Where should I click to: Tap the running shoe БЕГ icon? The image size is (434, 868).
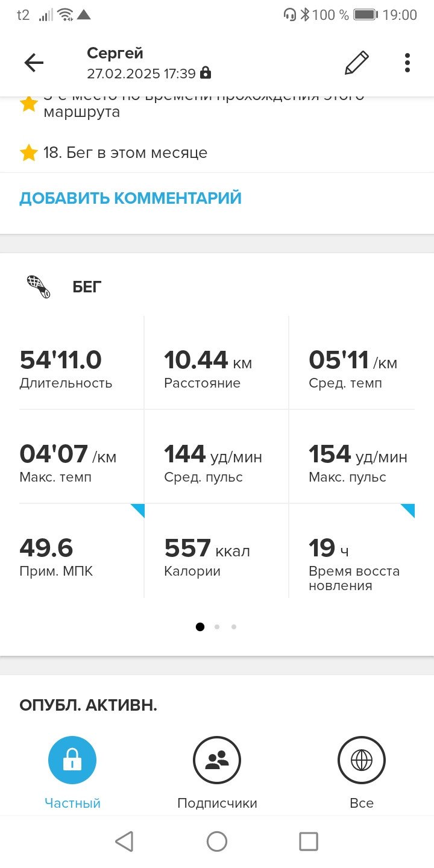(39, 288)
